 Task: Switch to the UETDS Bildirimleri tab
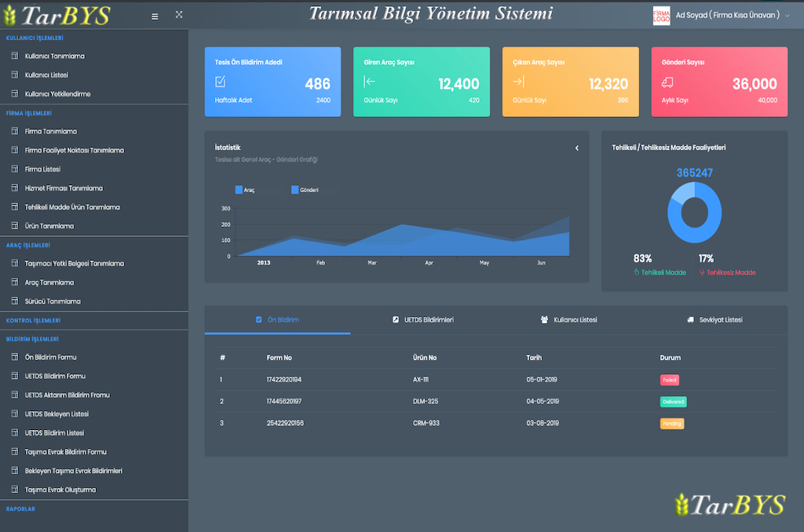[x=423, y=320]
